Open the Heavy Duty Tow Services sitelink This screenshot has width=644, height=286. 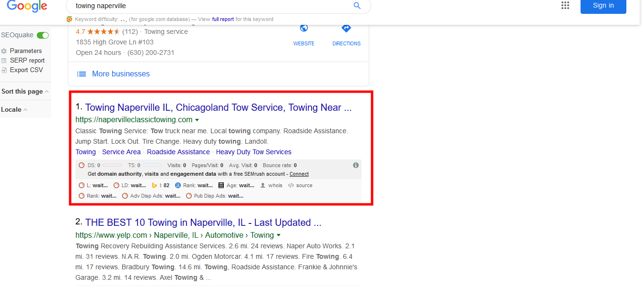[x=254, y=152]
